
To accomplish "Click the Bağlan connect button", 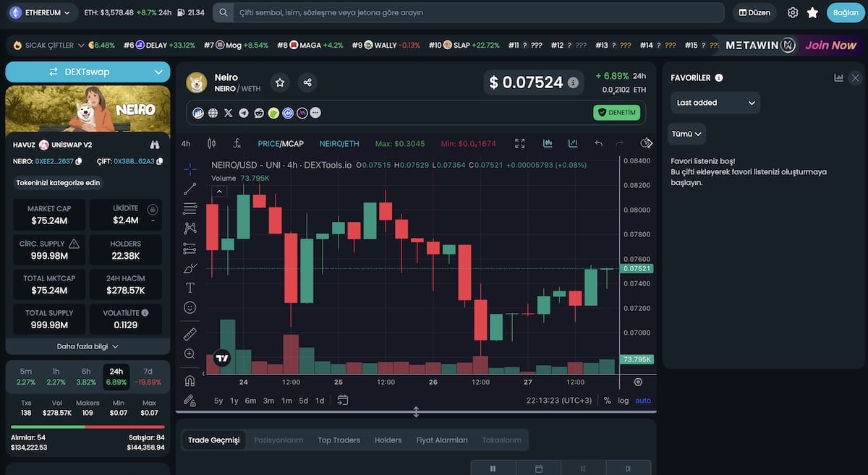I will tap(846, 12).
